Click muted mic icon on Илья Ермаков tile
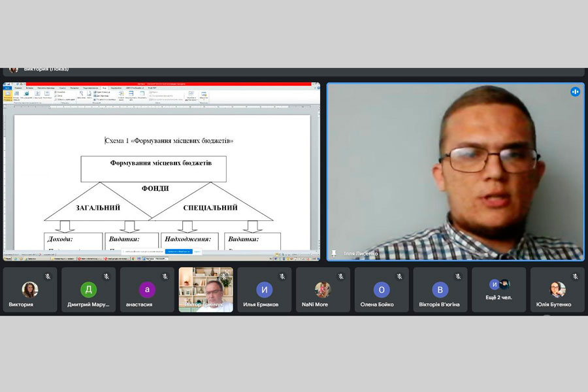588x392 pixels. click(x=282, y=276)
